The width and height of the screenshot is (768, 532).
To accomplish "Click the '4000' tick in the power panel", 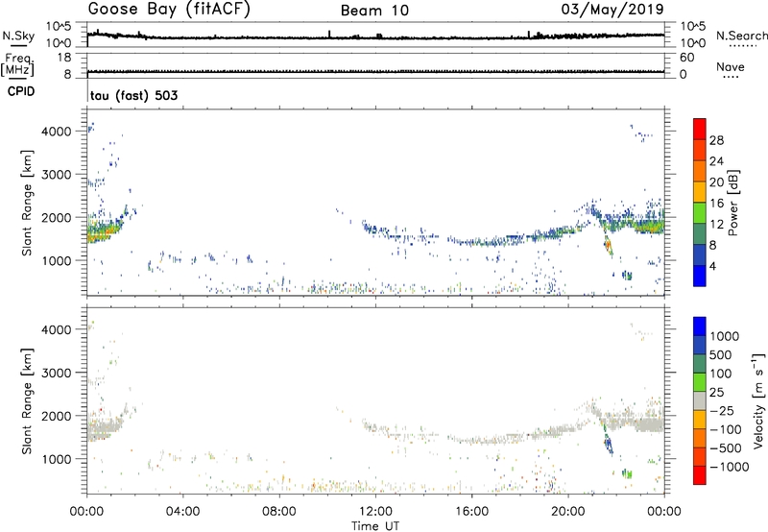I will coord(57,132).
